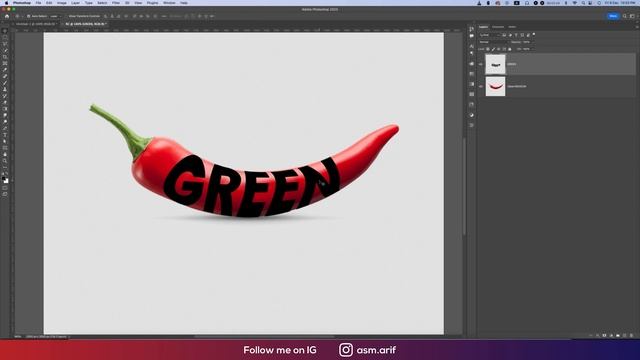Image resolution: width=640 pixels, height=360 pixels.
Task: Open the File menu
Action: tap(38, 3)
